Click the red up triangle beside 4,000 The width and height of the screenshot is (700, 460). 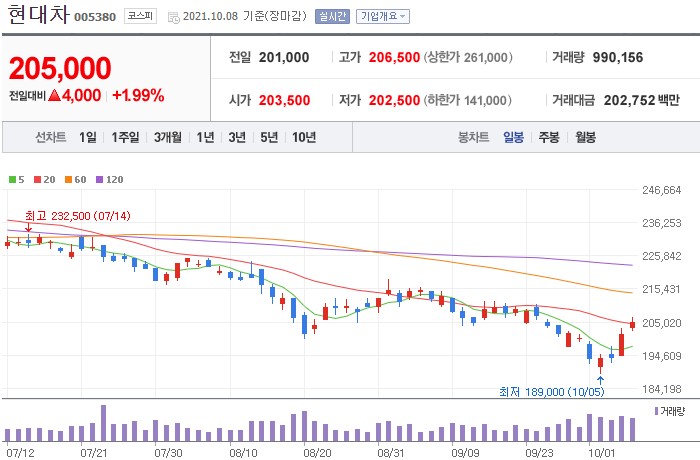[54, 95]
